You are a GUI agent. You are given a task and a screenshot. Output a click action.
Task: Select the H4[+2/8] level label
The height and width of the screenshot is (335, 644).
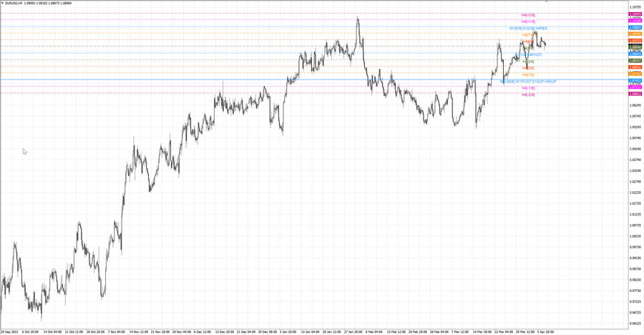pos(528,15)
